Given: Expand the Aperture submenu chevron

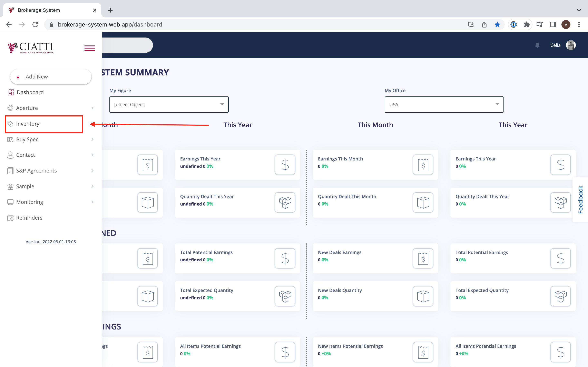Looking at the screenshot, I should coord(92,108).
